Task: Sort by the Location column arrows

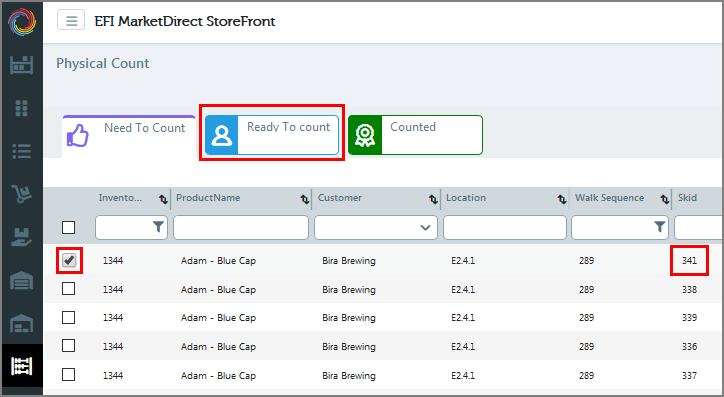Action: click(x=561, y=199)
